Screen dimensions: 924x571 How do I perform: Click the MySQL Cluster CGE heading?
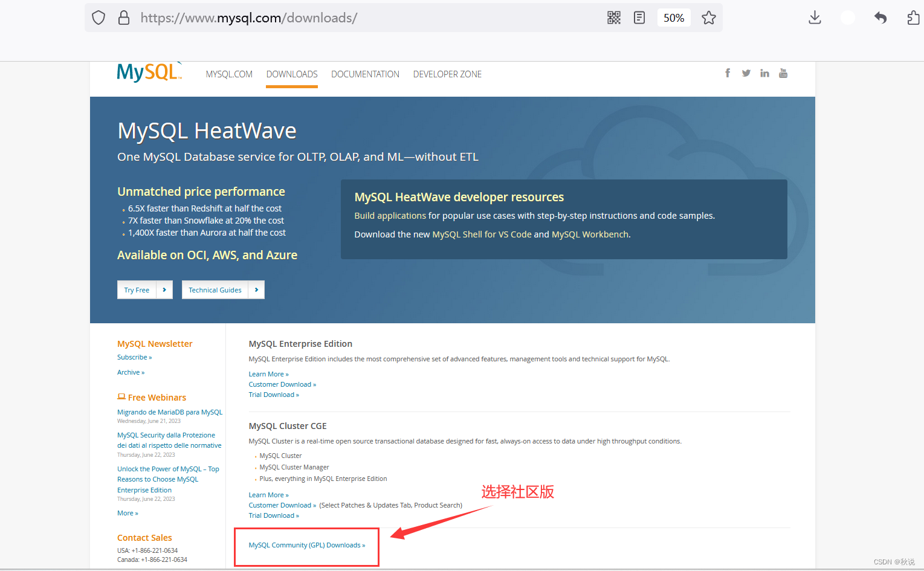coord(288,426)
